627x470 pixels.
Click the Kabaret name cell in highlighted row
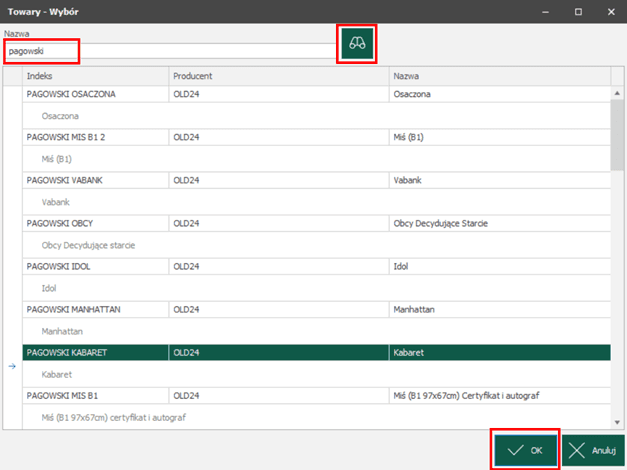pyautogui.click(x=500, y=352)
